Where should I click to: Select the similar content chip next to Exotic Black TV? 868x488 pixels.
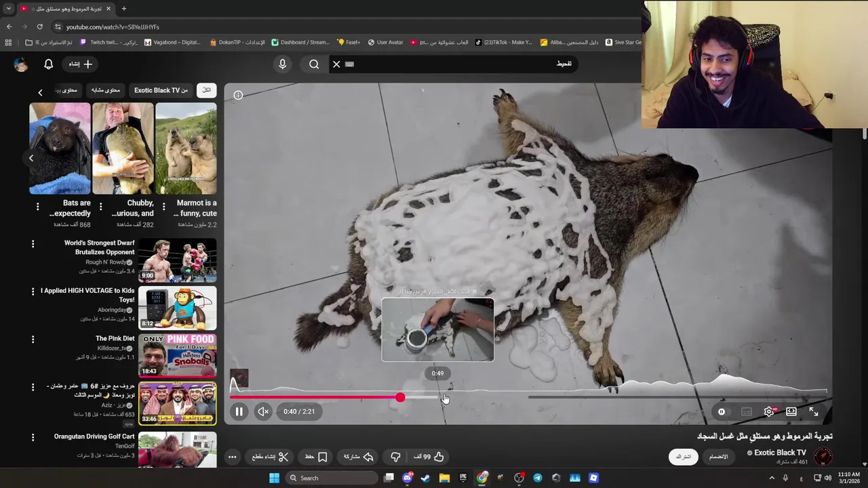(x=106, y=90)
